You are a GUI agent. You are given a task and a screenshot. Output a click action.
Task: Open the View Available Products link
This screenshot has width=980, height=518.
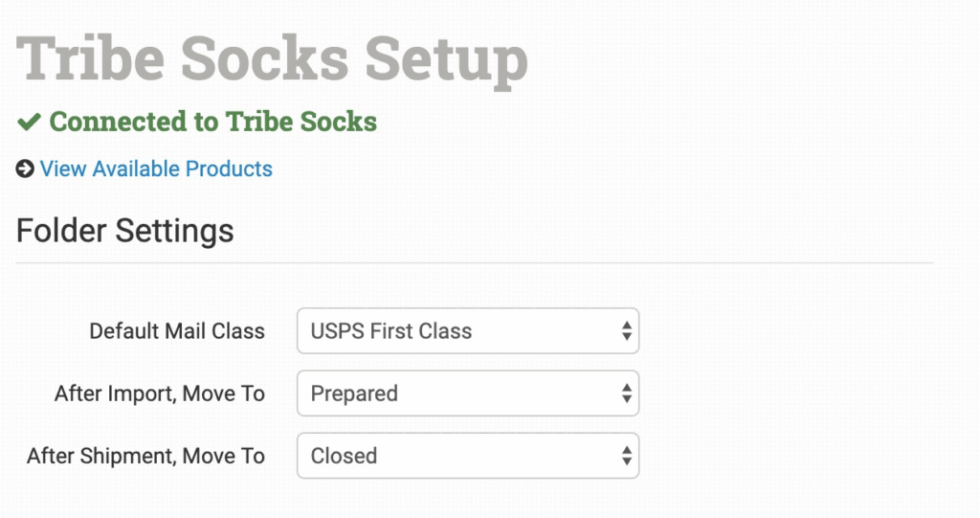pos(156,169)
